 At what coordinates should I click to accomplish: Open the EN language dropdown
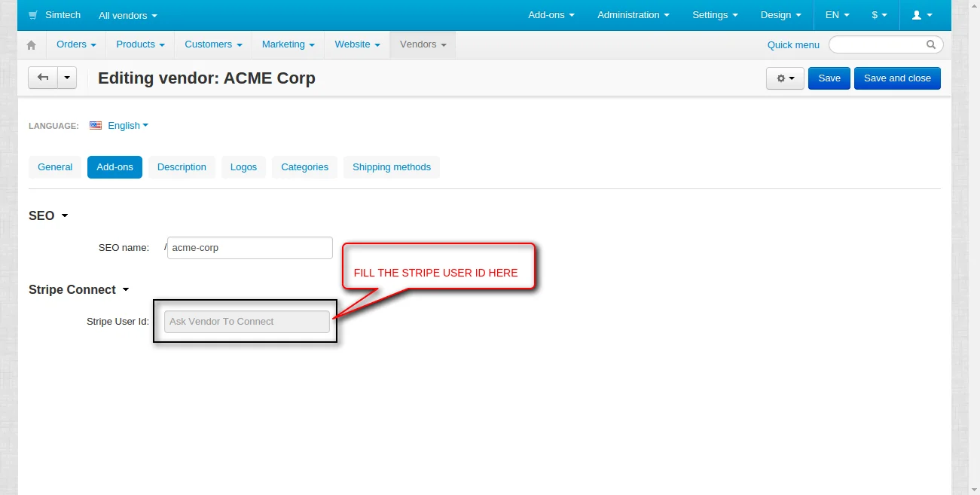click(x=837, y=15)
